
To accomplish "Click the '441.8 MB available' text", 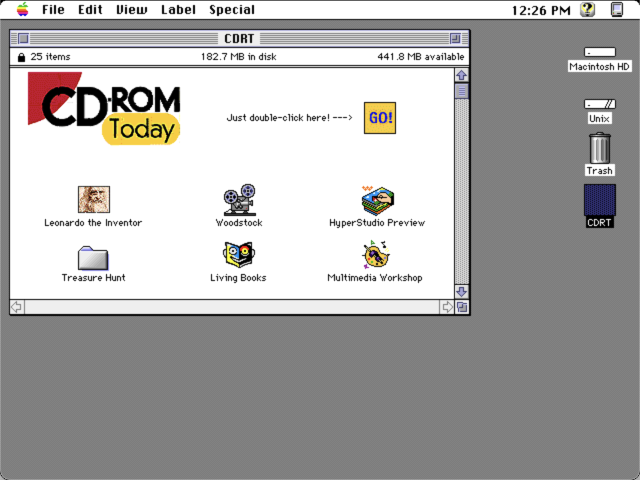I will coord(421,57).
